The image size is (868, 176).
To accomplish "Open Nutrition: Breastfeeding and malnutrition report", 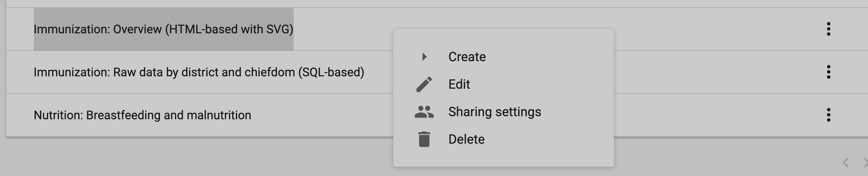I will [142, 115].
